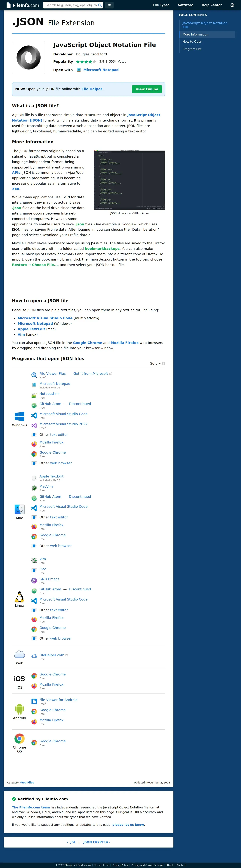The image size is (241, 868).
Task: Open Microsoft Visual Studio Code link in bullet list
Action: (x=45, y=318)
